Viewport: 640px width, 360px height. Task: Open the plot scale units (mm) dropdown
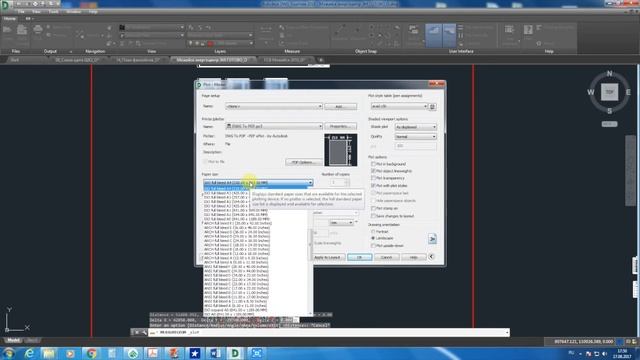coord(342,223)
